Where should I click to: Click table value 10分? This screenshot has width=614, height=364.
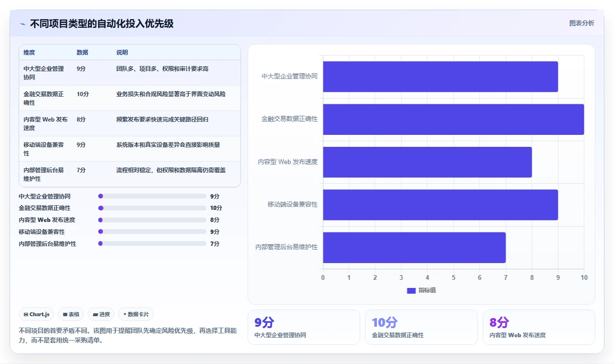pyautogui.click(x=83, y=94)
